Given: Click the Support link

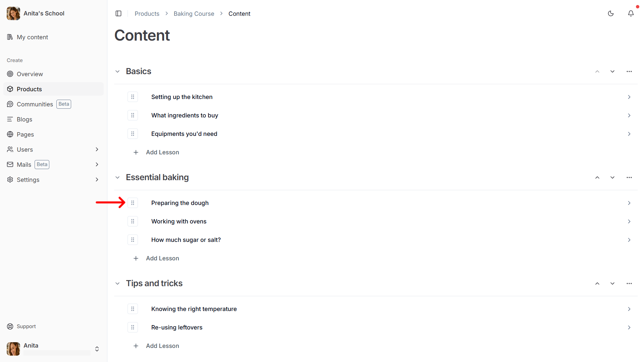Looking at the screenshot, I should (x=26, y=326).
